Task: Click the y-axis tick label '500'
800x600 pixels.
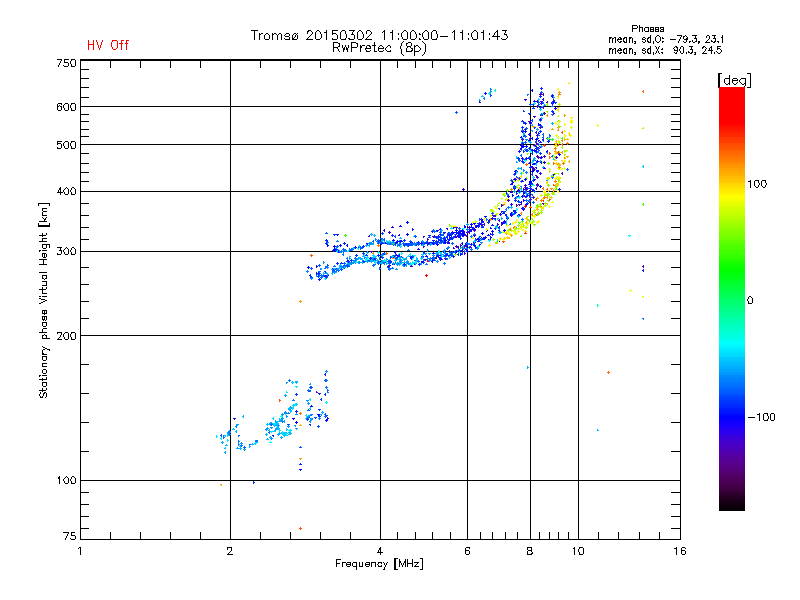Action: coord(66,145)
